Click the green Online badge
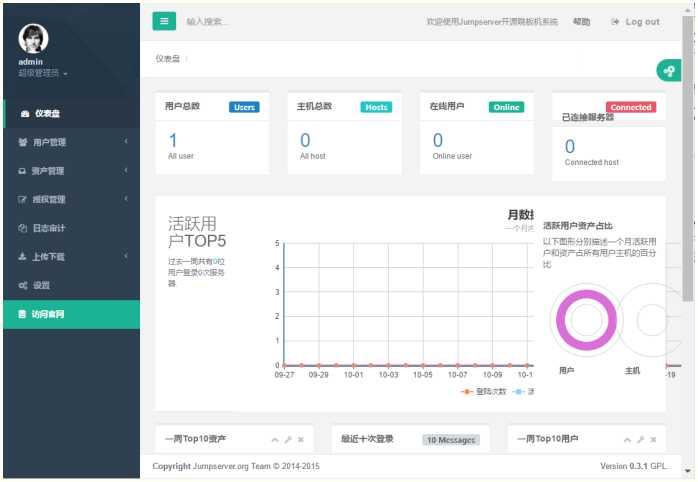The width and height of the screenshot is (698, 482). pyautogui.click(x=506, y=107)
